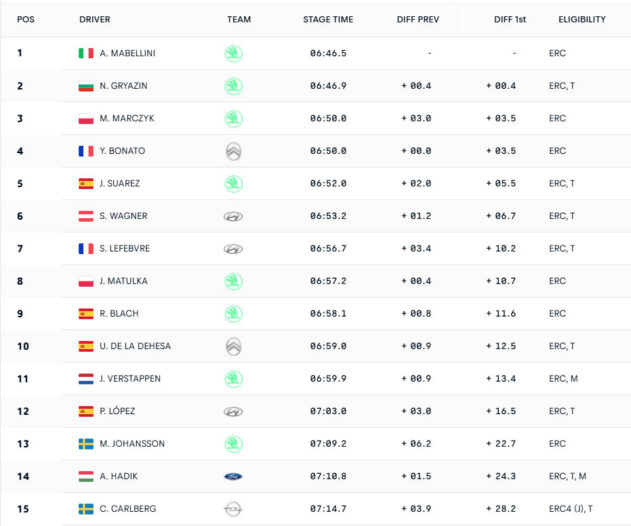Click the Hyundai logo next to S. Wagner
Viewport: 631px width, 526px height.
tap(233, 217)
